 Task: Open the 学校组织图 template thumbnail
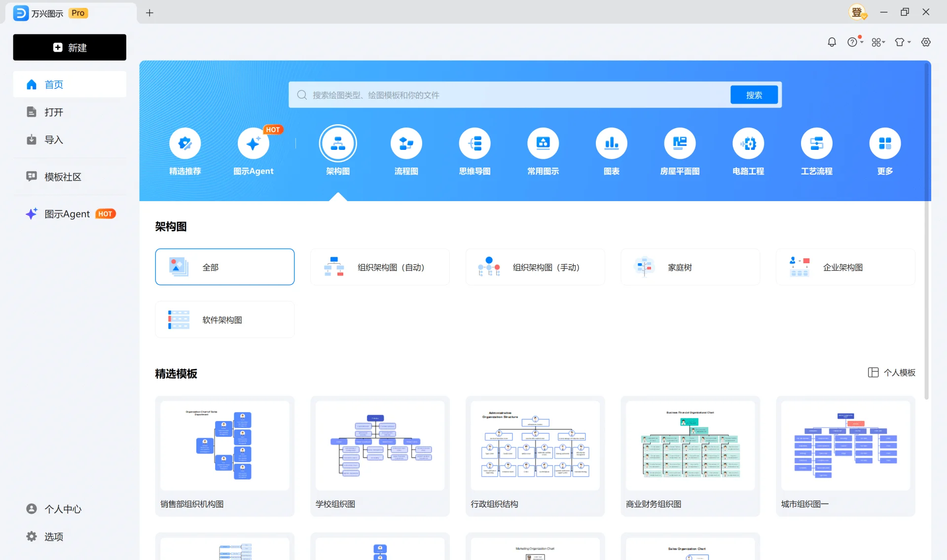pos(379,445)
